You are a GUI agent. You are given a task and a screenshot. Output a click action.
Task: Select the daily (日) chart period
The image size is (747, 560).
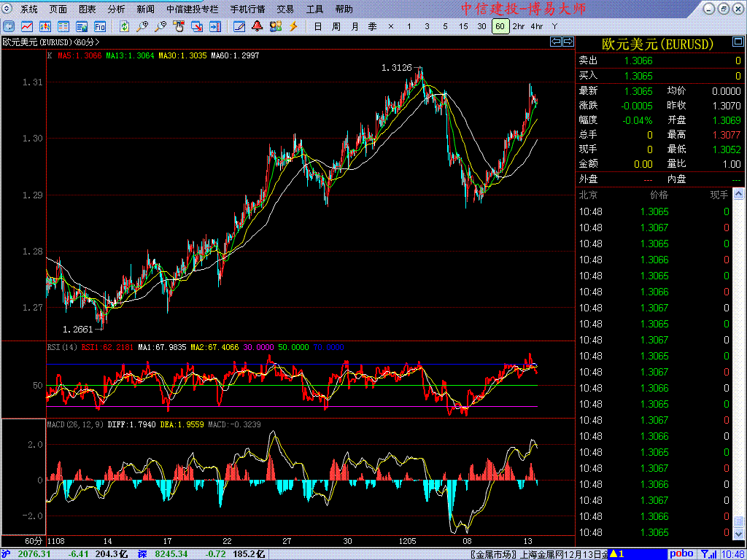point(317,26)
